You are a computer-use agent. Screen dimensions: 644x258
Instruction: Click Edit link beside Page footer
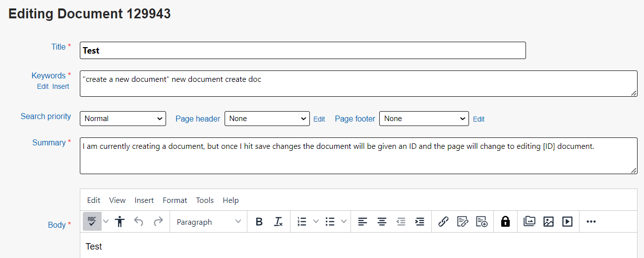pyautogui.click(x=479, y=119)
